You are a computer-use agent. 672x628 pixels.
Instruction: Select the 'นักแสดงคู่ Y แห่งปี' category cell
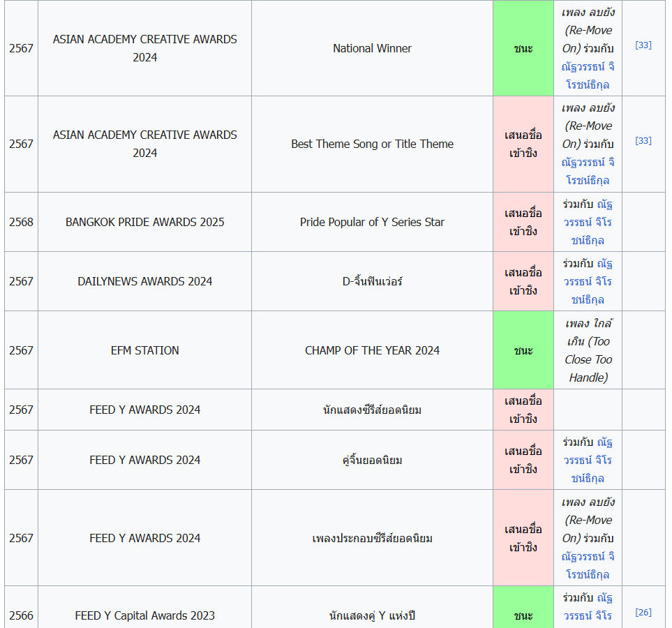pos(372,608)
